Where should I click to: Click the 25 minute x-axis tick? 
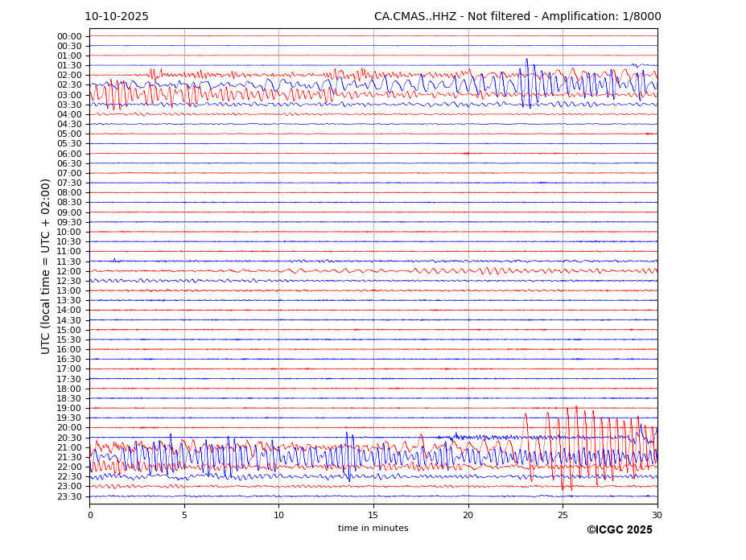pos(563,515)
